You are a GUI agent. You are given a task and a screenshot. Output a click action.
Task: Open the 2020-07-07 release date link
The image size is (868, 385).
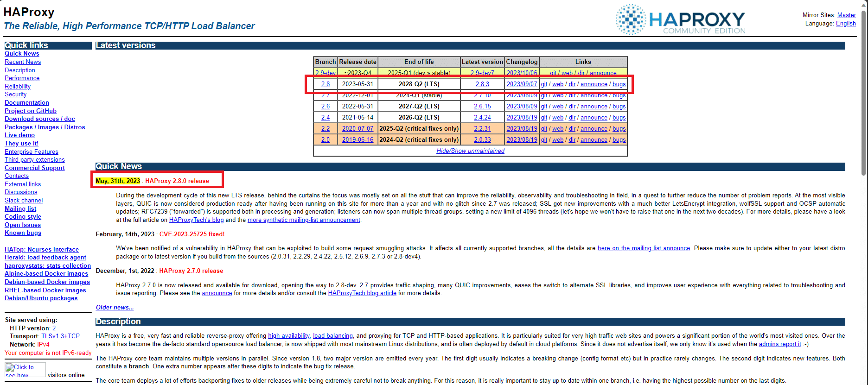pos(357,128)
